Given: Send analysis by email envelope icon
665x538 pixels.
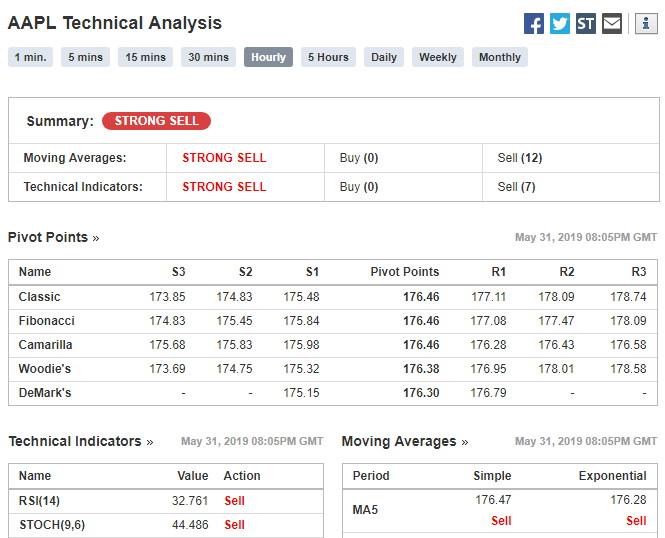Looking at the screenshot, I should (x=612, y=23).
